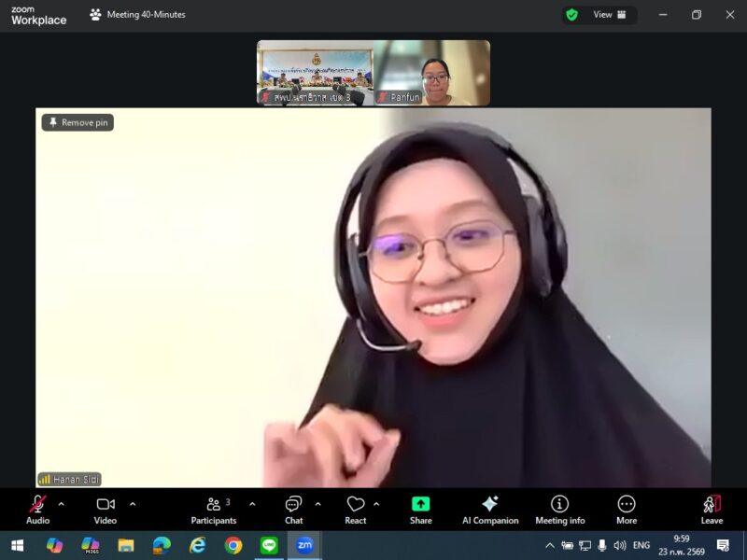Viewport: 747px width, 560px height.
Task: Select the Panfun video thumbnail
Action: click(x=431, y=73)
